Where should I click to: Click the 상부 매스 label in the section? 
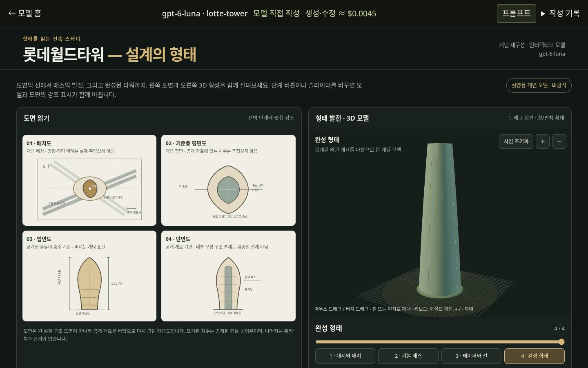(250, 277)
